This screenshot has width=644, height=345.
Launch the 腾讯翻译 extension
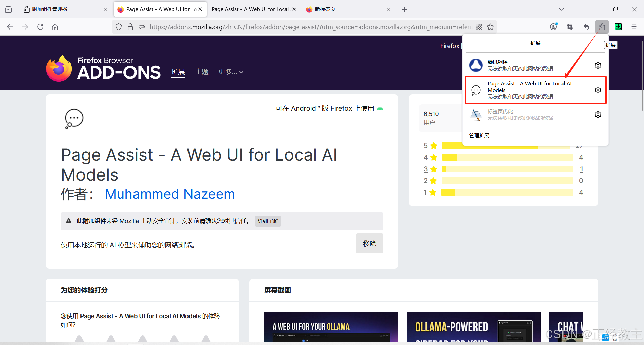(x=528, y=65)
